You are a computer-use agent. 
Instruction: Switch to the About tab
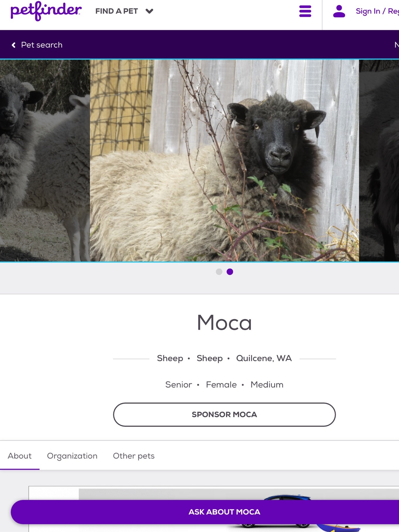pos(20,456)
